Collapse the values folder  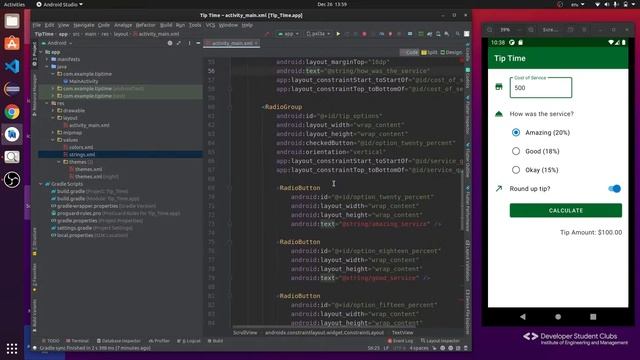pyautogui.click(x=53, y=140)
